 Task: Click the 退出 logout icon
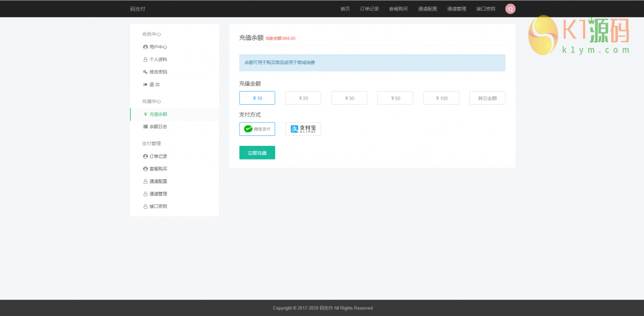(x=145, y=84)
